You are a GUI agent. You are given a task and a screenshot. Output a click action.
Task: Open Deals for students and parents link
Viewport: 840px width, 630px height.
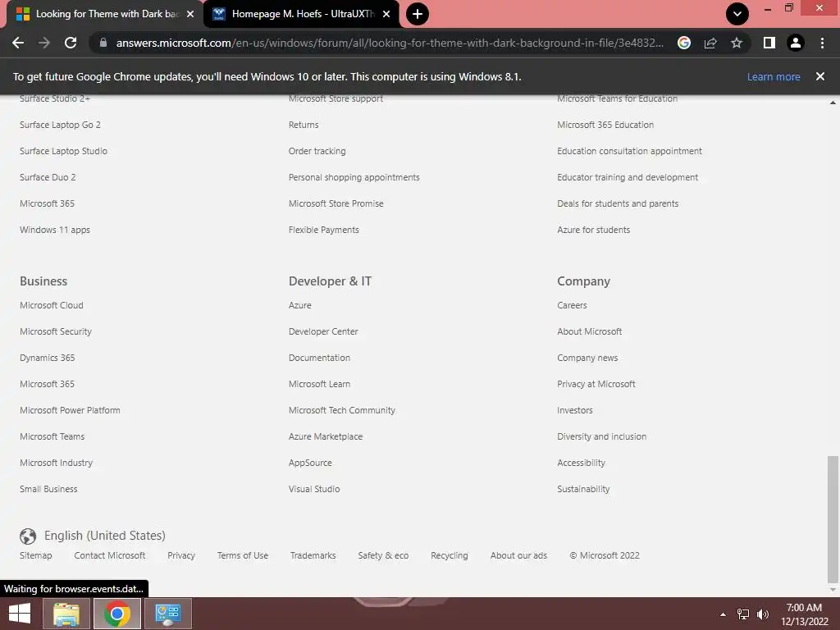click(x=618, y=203)
